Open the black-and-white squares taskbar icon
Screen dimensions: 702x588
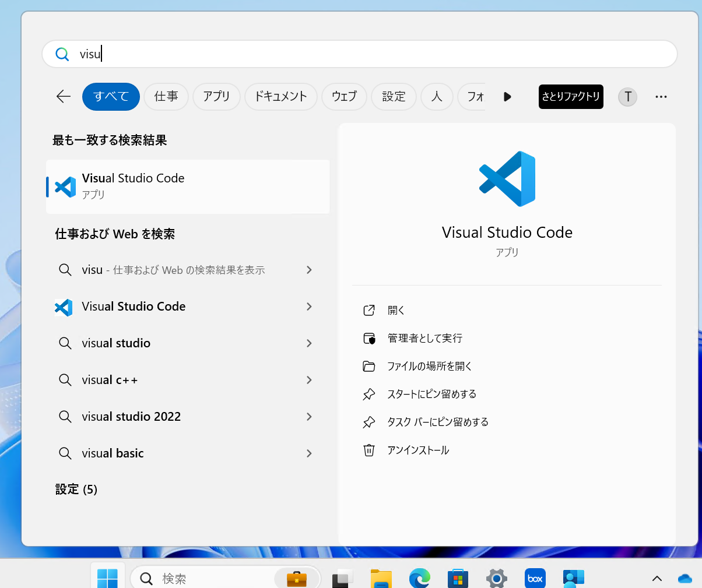343,579
